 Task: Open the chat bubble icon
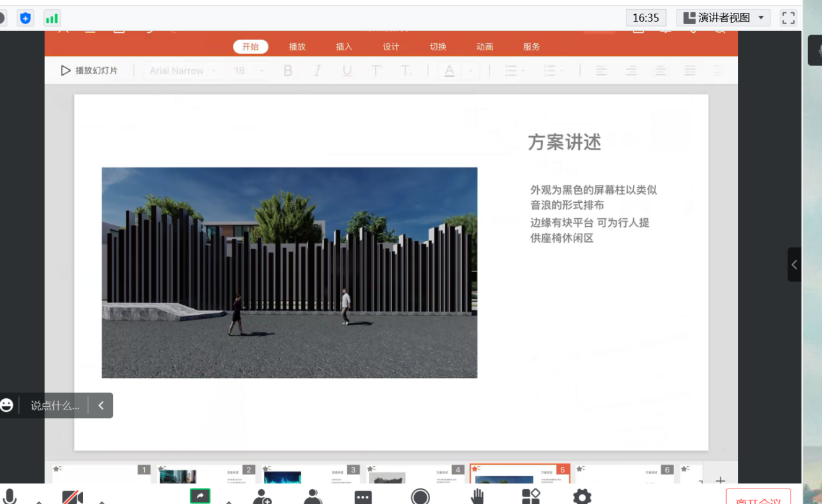[x=363, y=497]
